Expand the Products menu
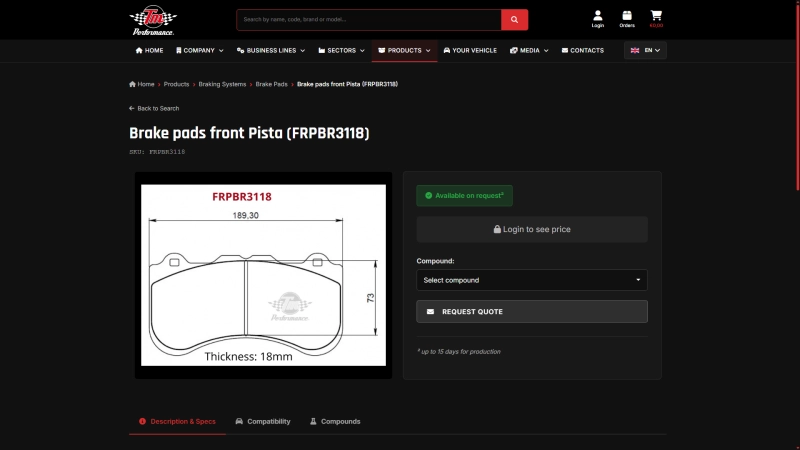800x450 pixels. coord(404,50)
